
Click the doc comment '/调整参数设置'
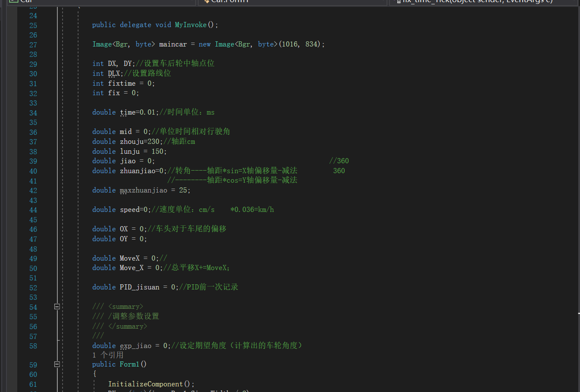point(134,317)
